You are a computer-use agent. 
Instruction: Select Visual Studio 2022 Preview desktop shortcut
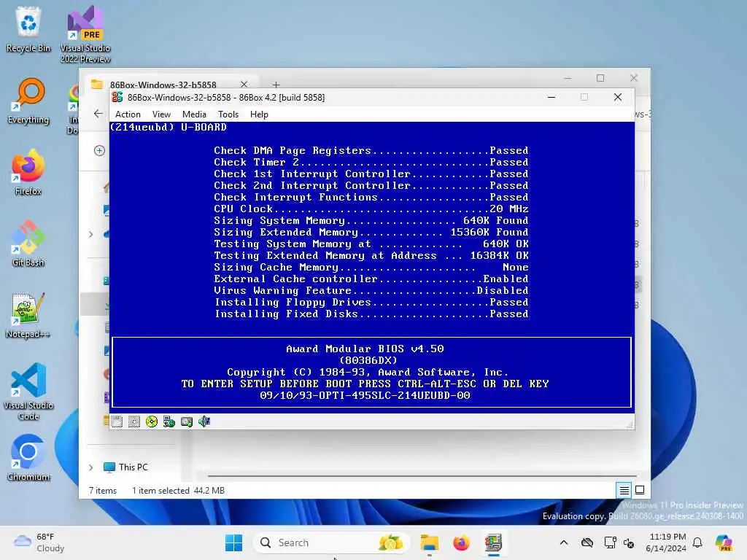(85, 34)
